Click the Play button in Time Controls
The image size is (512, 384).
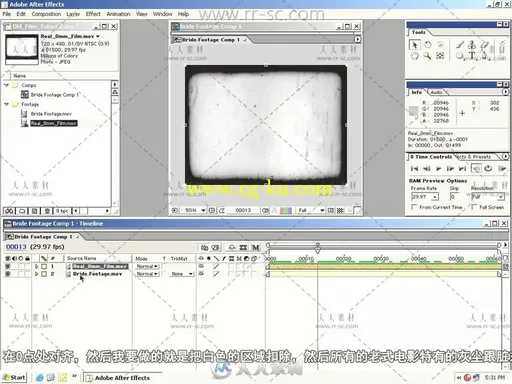point(438,169)
